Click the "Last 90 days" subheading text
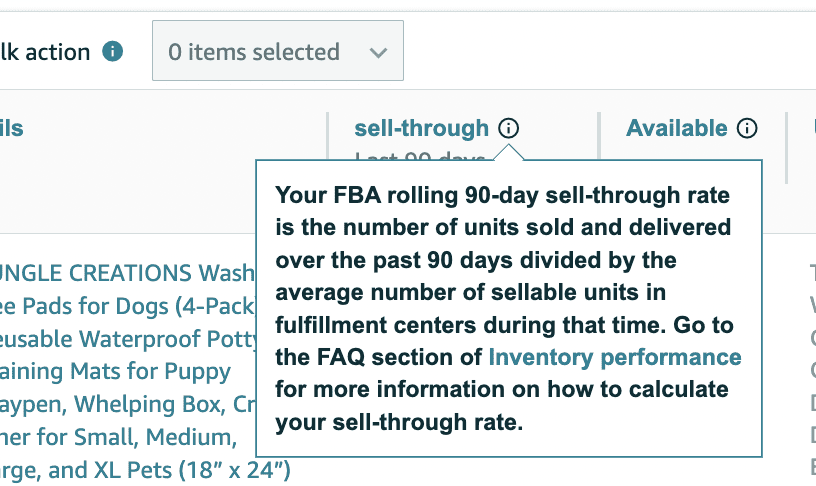The height and width of the screenshot is (486, 816). click(x=420, y=157)
